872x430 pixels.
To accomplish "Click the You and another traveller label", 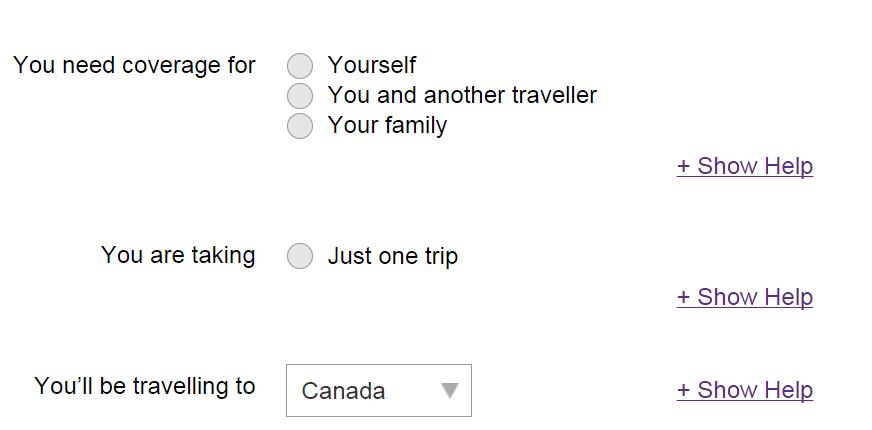I will pyautogui.click(x=462, y=95).
